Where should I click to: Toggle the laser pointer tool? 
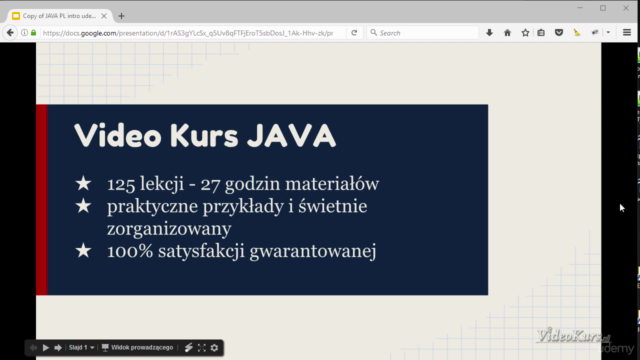tap(188, 348)
